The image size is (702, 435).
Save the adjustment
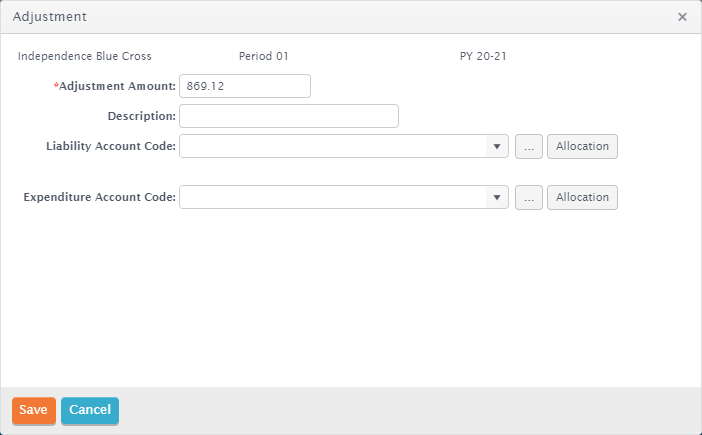[x=34, y=410]
